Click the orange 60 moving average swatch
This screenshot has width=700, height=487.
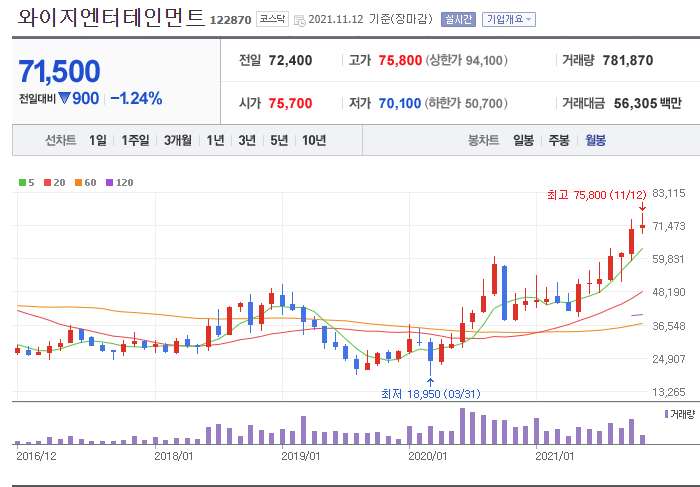(78, 183)
